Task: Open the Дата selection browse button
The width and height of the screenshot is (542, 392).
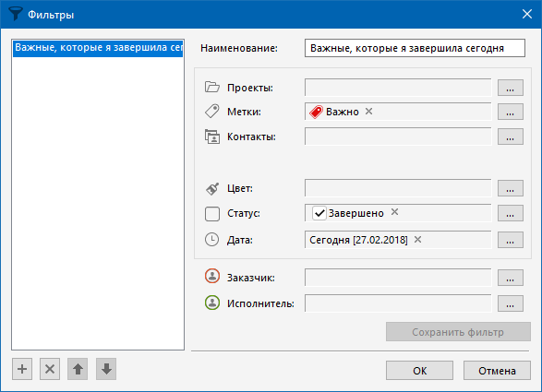Action: point(511,240)
